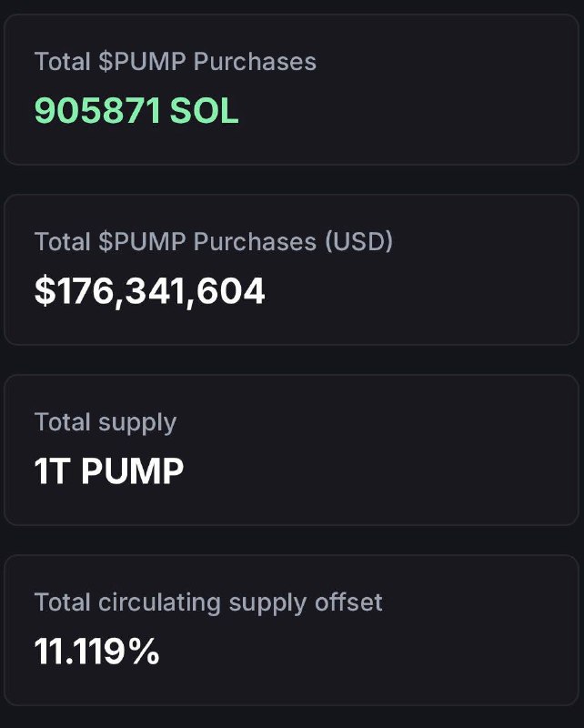The height and width of the screenshot is (728, 584).
Task: Click the (USD) text in the label
Action: tap(359, 242)
